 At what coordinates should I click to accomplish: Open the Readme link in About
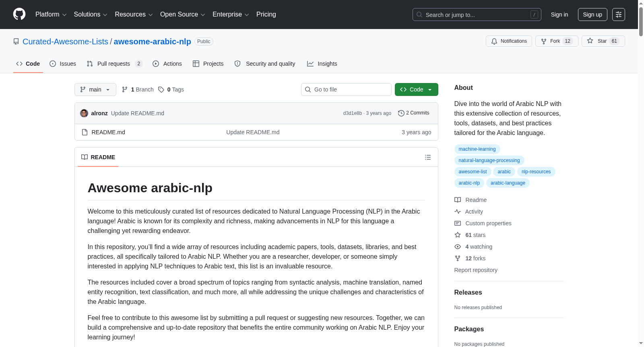pyautogui.click(x=471, y=200)
